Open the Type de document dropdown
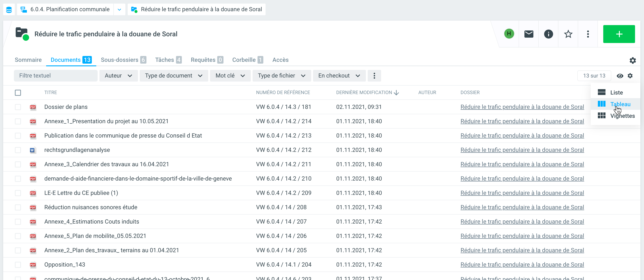Screen dimensions: 644x280 point(174,76)
